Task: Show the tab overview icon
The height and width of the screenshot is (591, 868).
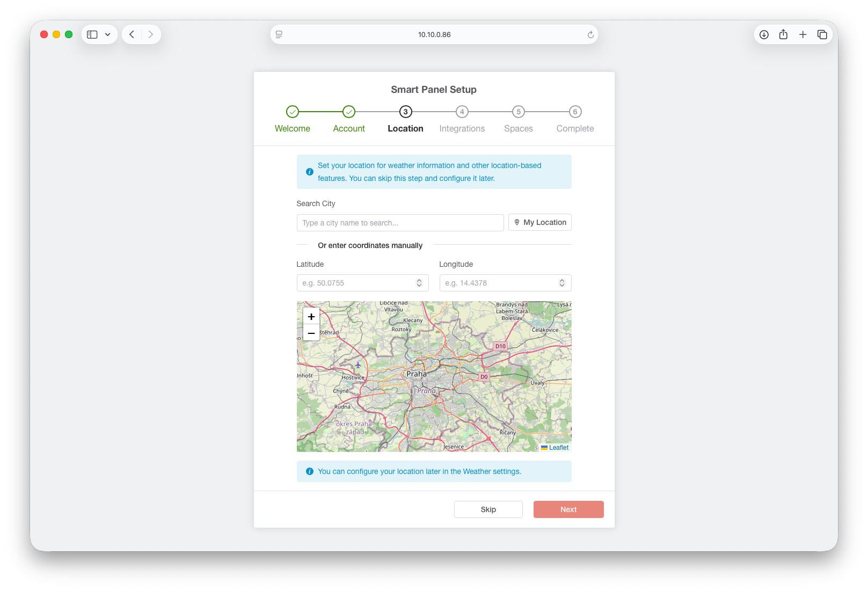Action: [822, 34]
